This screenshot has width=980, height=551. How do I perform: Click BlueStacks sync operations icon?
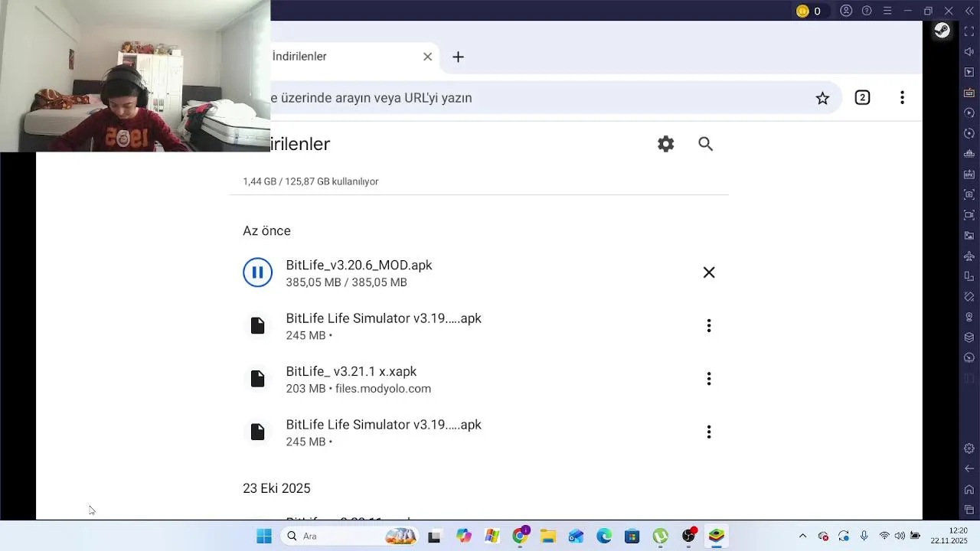click(x=969, y=133)
